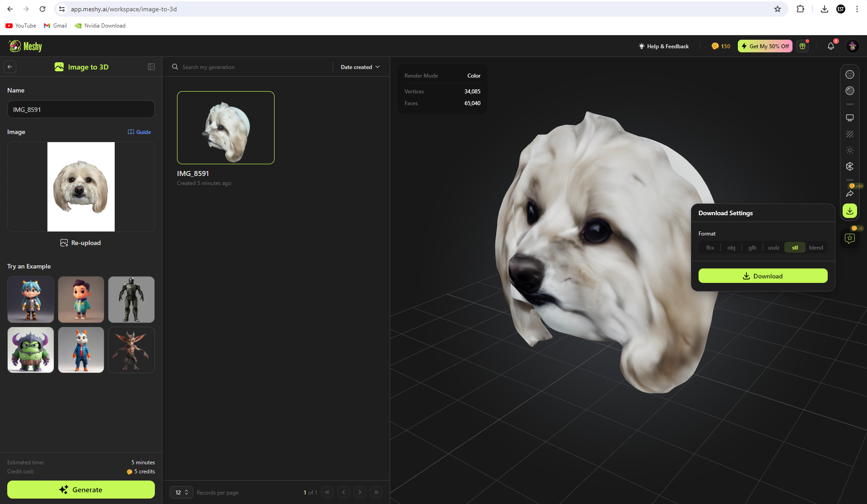Image resolution: width=867 pixels, height=504 pixels.
Task: Go to first page of generations
Action: click(x=327, y=492)
